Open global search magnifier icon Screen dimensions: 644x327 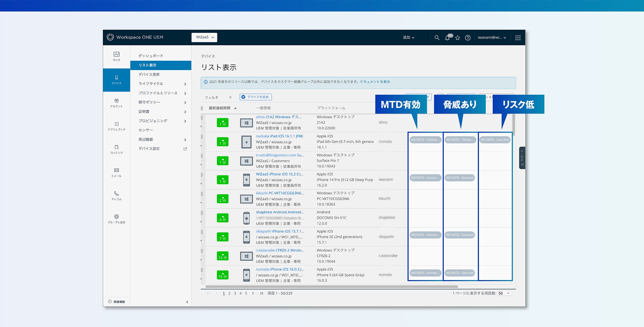tap(437, 38)
